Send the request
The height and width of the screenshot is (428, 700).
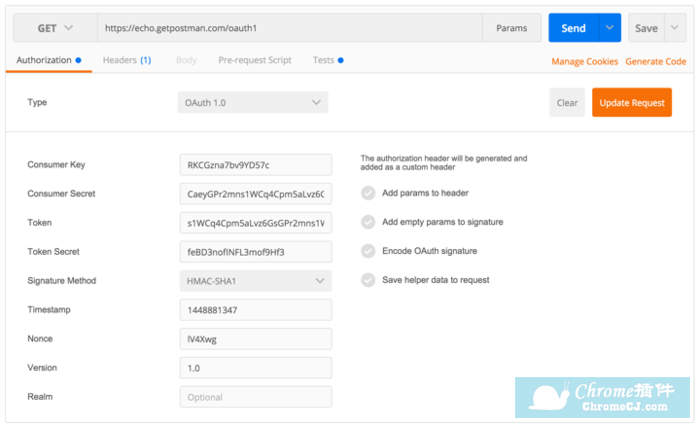(x=573, y=28)
